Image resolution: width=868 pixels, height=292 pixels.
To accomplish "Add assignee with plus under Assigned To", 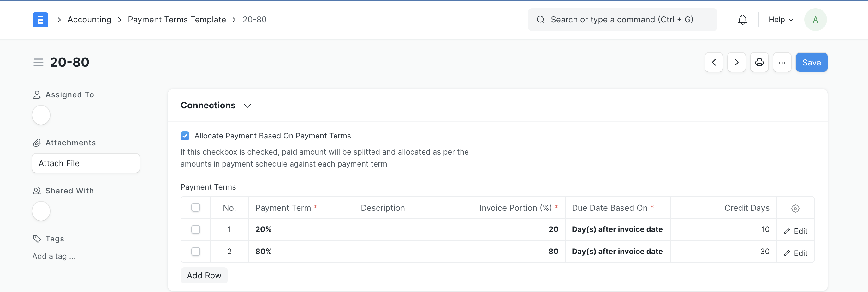I will coord(41,115).
